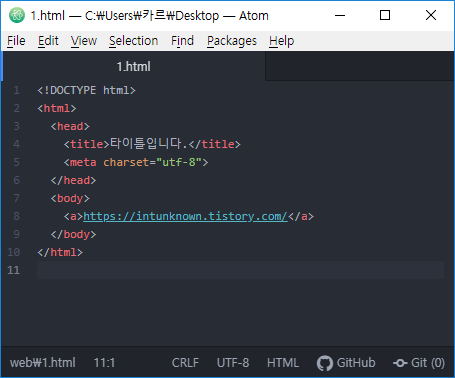Click line number 1 in the gutter
Screen dimensions: 455x378
16,90
